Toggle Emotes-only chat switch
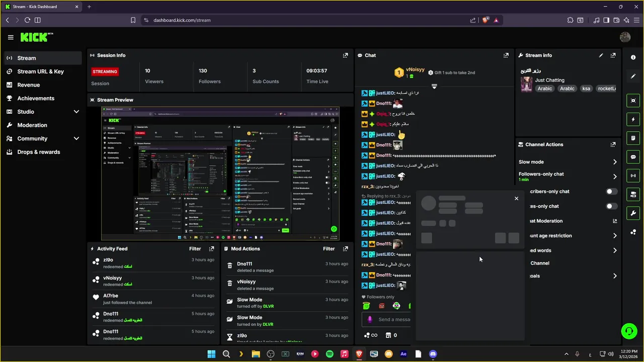This screenshot has width=644, height=362. [611, 206]
